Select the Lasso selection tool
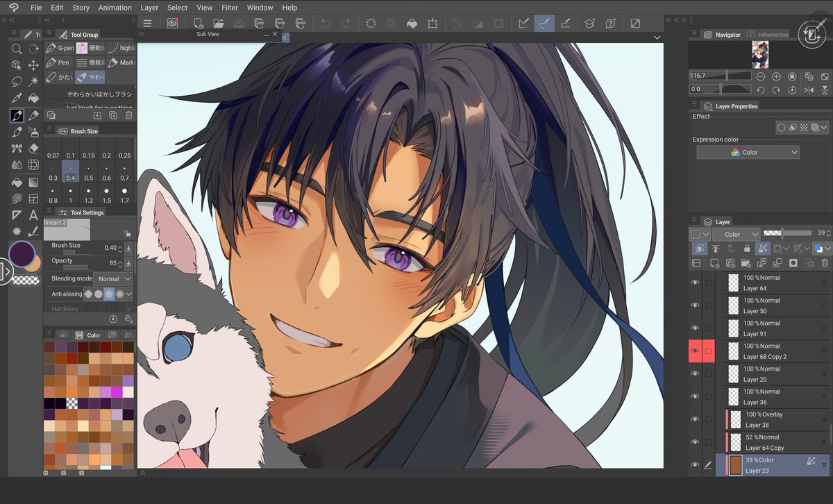 pyautogui.click(x=17, y=82)
